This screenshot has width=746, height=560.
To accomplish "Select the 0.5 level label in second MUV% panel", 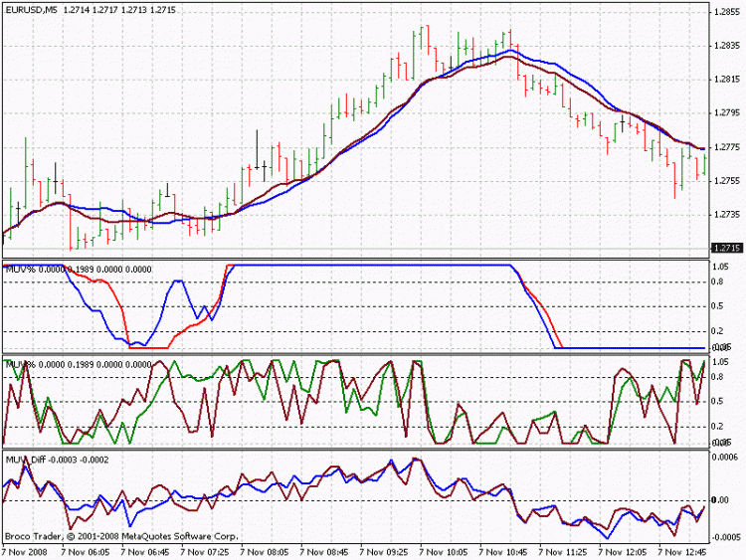I will click(x=718, y=402).
